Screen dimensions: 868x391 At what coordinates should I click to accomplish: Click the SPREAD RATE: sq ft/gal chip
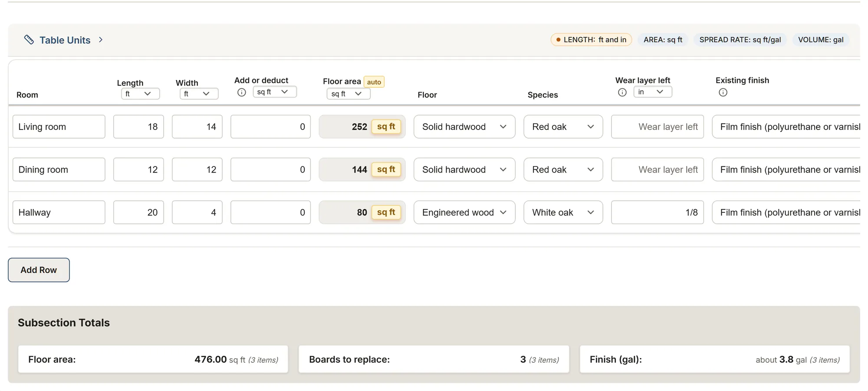pos(740,40)
